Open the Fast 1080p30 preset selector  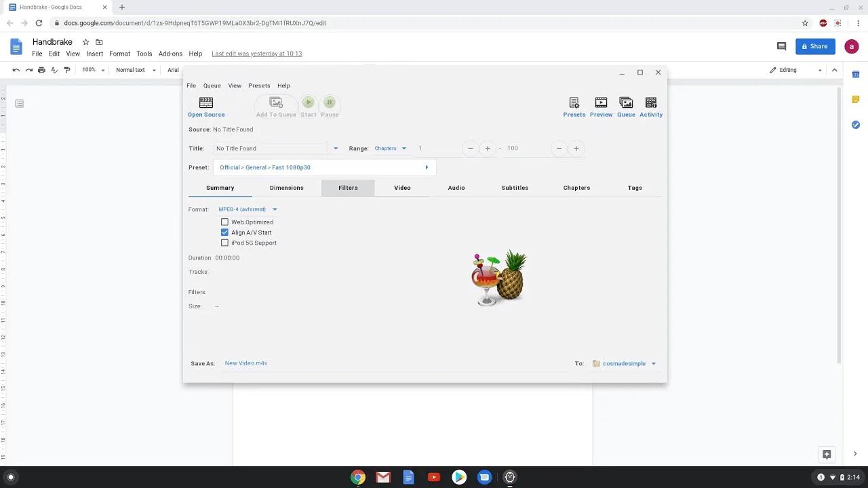point(324,167)
